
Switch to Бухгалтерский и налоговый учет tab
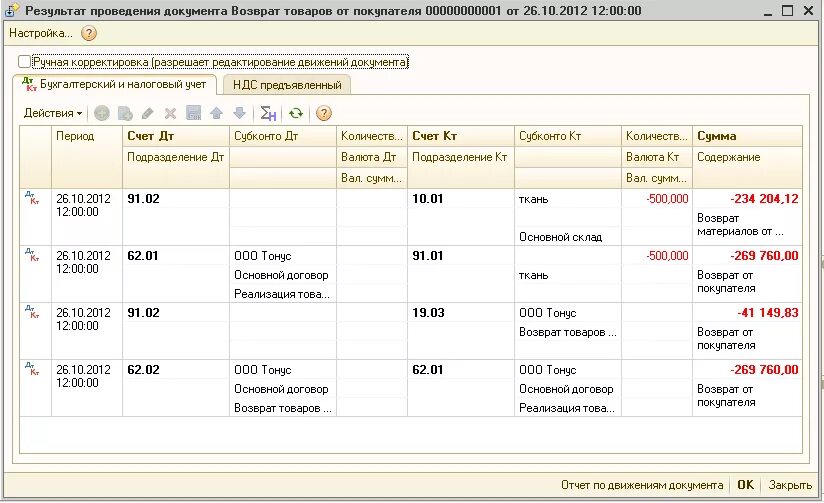coord(114,85)
